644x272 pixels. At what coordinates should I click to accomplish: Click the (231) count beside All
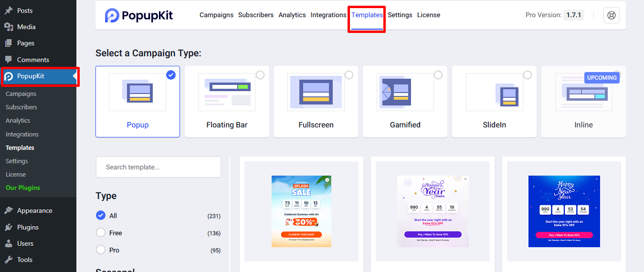pyautogui.click(x=214, y=216)
